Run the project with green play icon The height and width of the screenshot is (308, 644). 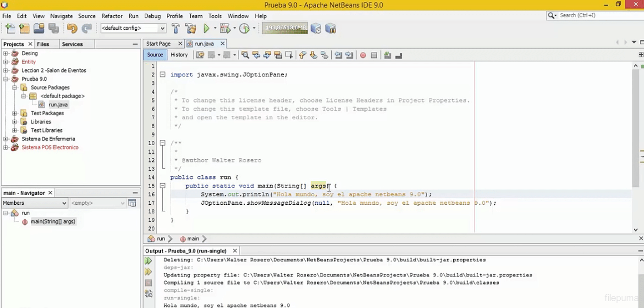[x=206, y=28]
